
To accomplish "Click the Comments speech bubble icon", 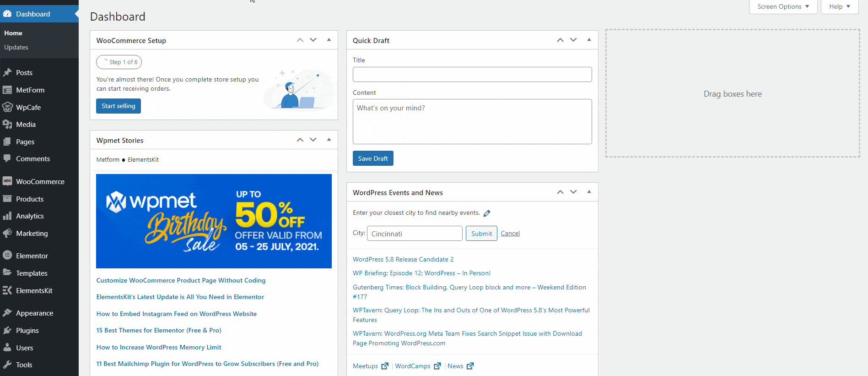I will [7, 158].
